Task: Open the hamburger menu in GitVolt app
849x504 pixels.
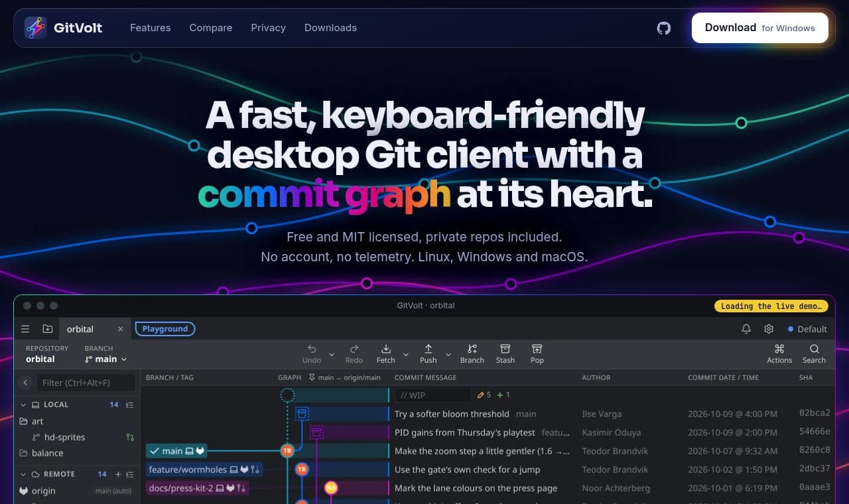Action: 25,329
